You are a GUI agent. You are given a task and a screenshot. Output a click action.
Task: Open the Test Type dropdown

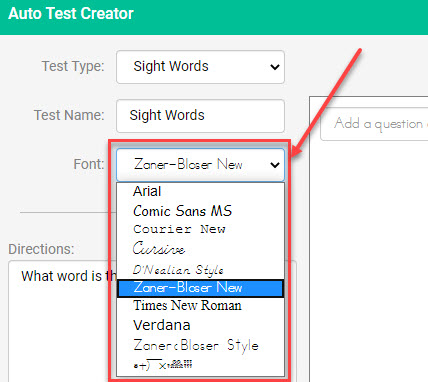click(x=200, y=67)
